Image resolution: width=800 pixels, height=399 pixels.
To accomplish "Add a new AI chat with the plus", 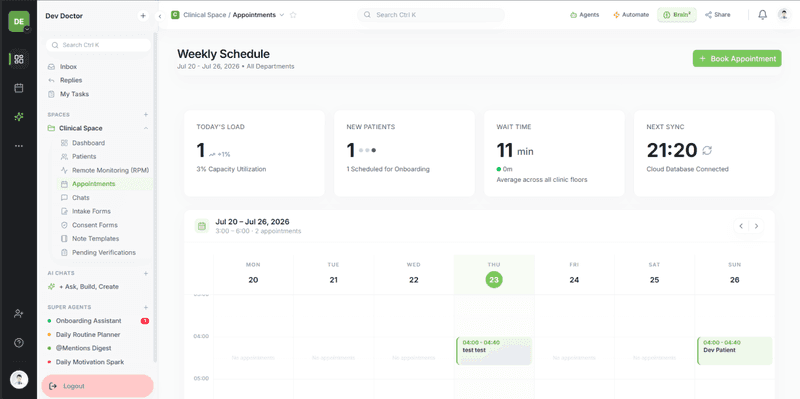I will pyautogui.click(x=146, y=273).
